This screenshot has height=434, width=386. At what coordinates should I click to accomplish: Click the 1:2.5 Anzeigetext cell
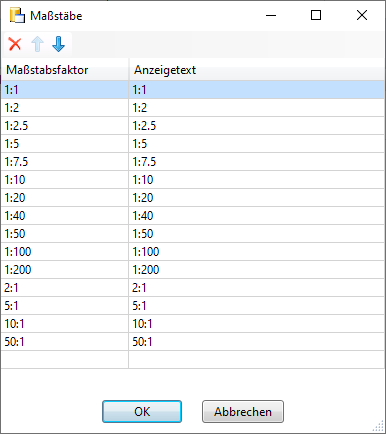[256, 126]
